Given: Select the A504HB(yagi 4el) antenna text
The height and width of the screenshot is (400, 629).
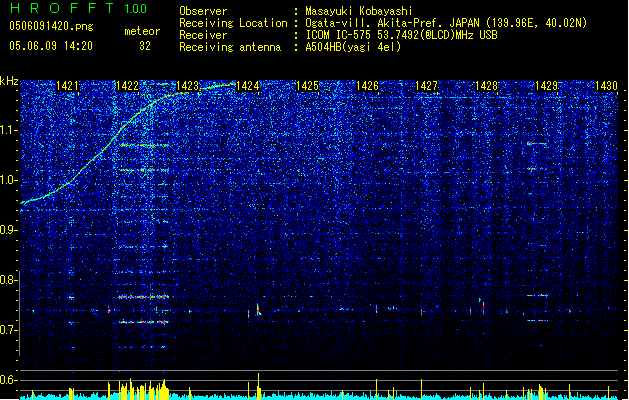Looking at the screenshot, I should [353, 47].
